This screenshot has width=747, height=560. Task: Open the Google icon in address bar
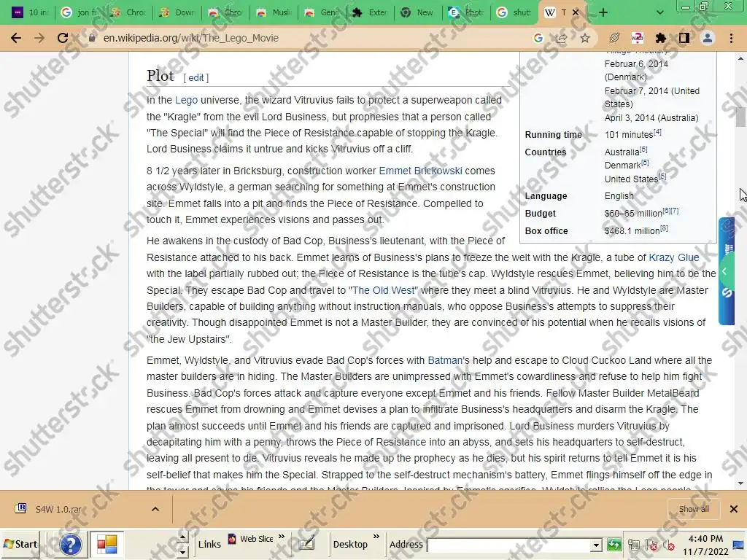click(538, 38)
